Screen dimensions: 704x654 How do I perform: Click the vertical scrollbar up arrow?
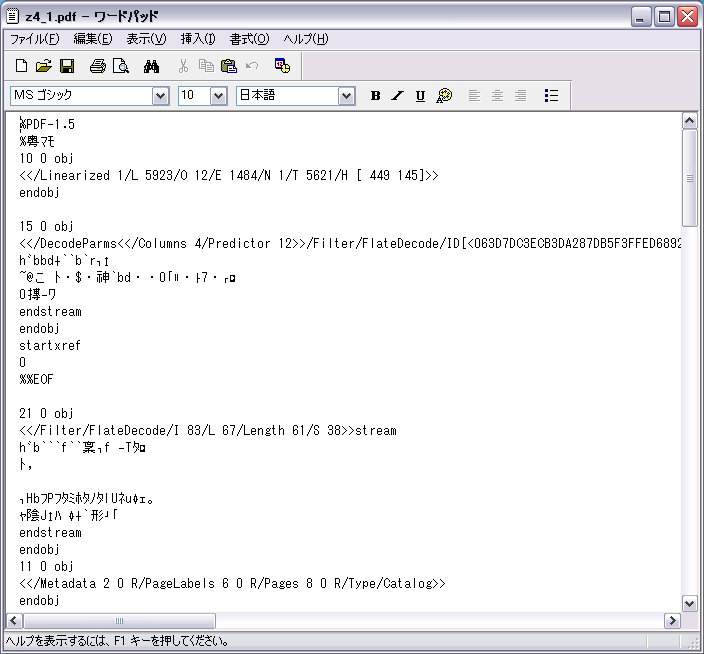click(690, 120)
